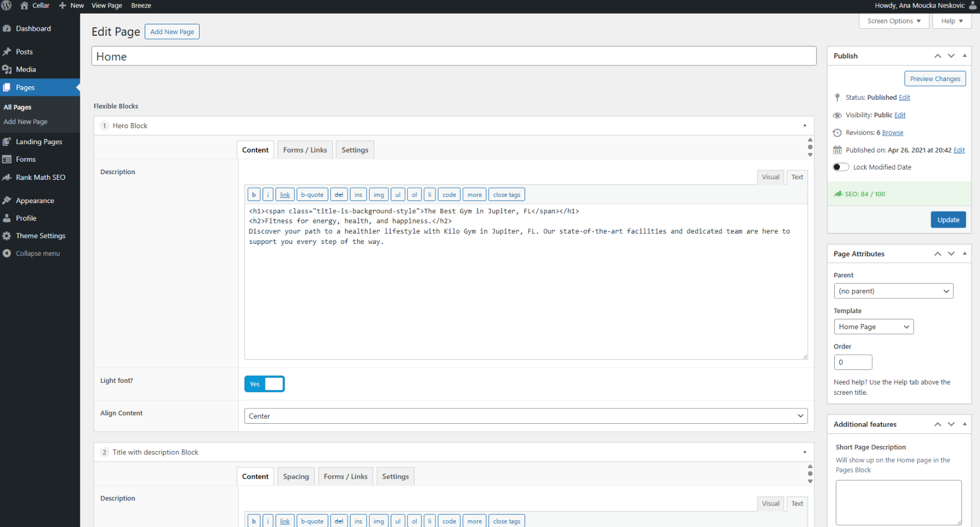Open Theme Settings in sidebar

click(x=40, y=236)
